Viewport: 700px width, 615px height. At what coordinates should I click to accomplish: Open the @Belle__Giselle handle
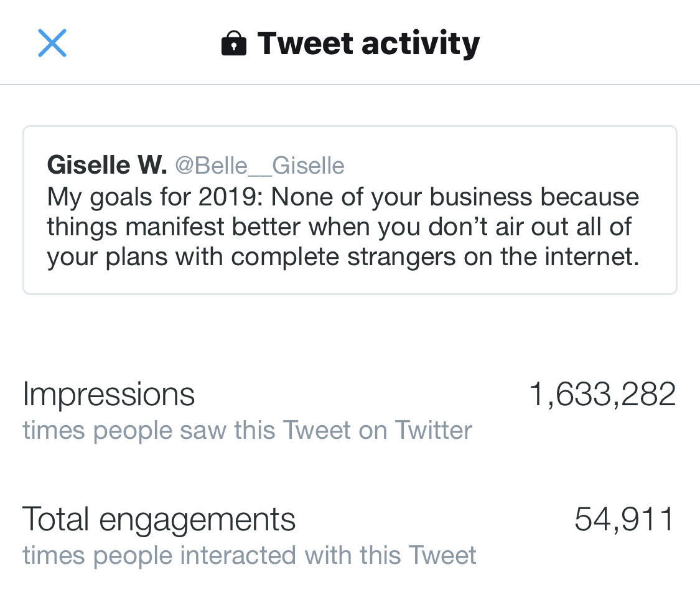click(259, 166)
